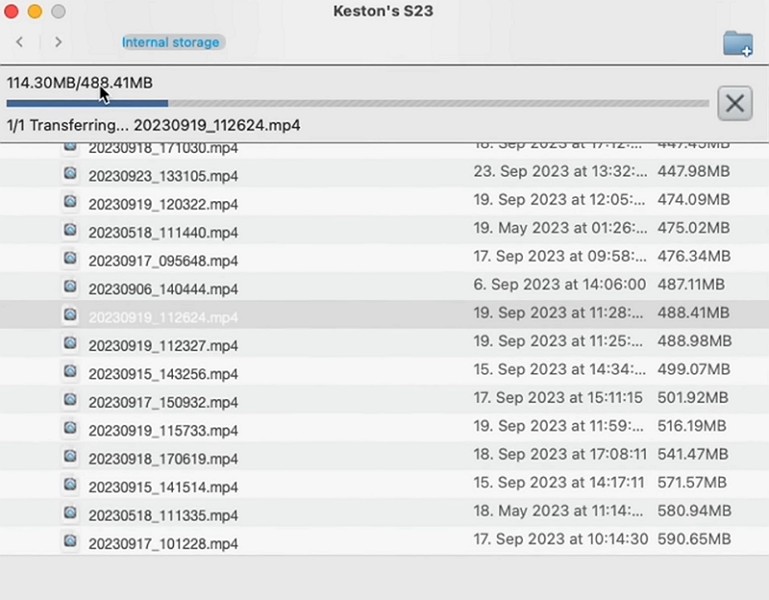Screen dimensions: 769x600
Task: Select file name 20230906_140444.mp4
Action: pyautogui.click(x=163, y=289)
